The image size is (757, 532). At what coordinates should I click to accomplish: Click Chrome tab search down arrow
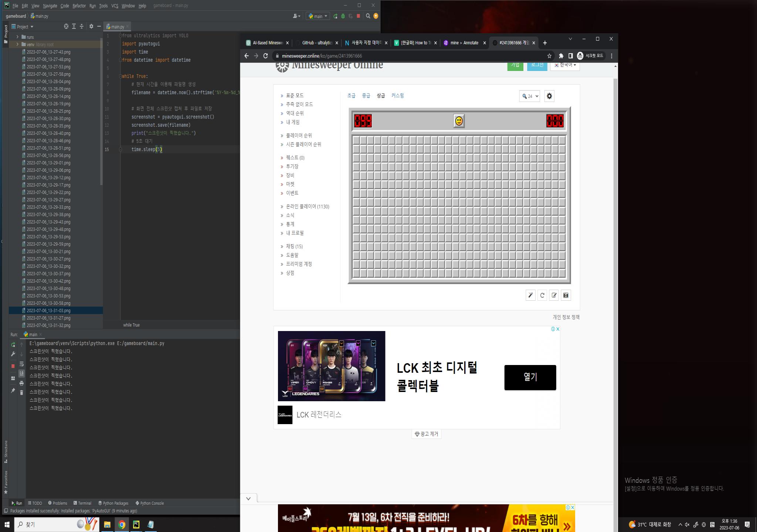[570, 39]
